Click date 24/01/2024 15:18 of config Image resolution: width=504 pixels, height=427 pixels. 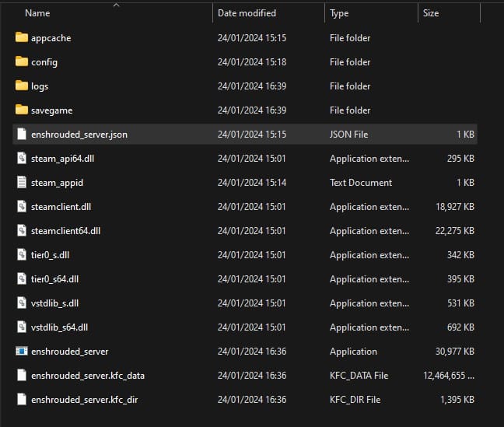pyautogui.click(x=252, y=62)
